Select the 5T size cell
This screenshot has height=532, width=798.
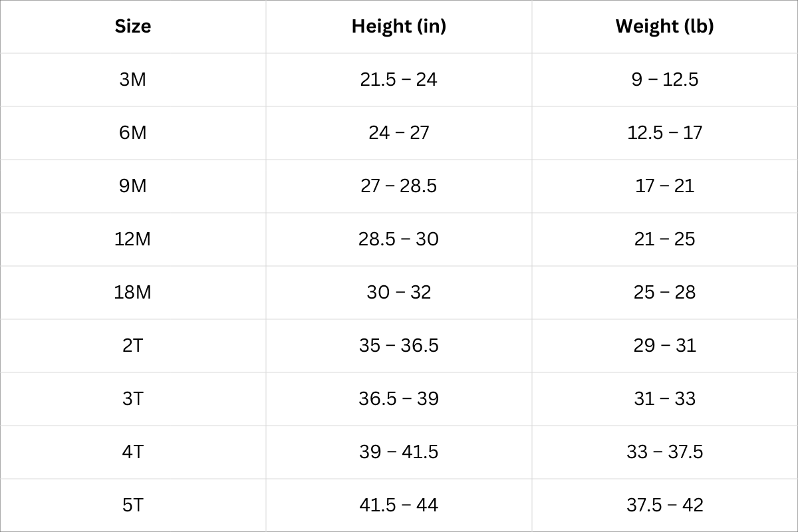pyautogui.click(x=133, y=505)
